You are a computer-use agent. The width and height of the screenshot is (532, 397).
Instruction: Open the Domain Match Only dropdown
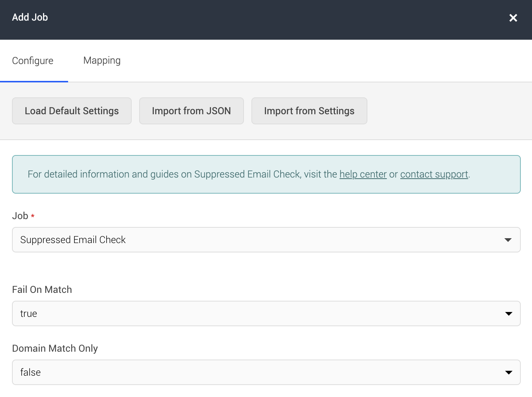click(266, 372)
